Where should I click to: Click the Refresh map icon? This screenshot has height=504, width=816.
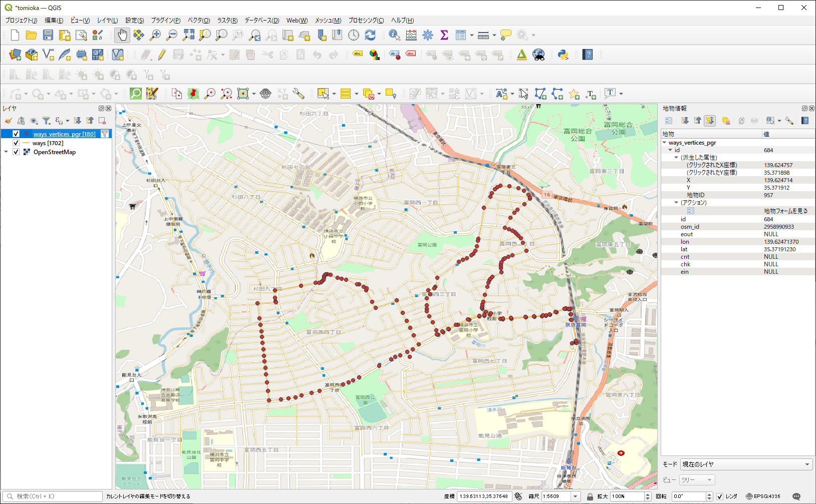tap(370, 35)
